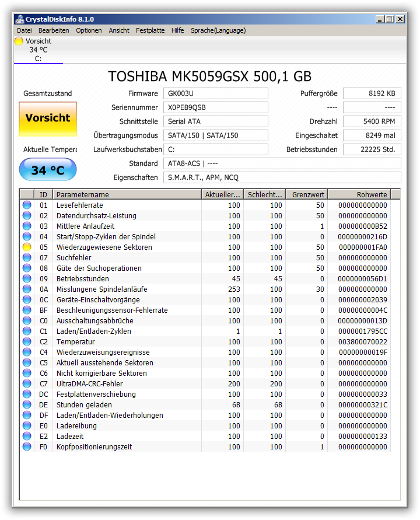
Task: Click the status icon for Wiederzuweisungsereignisse
Action: (27, 352)
